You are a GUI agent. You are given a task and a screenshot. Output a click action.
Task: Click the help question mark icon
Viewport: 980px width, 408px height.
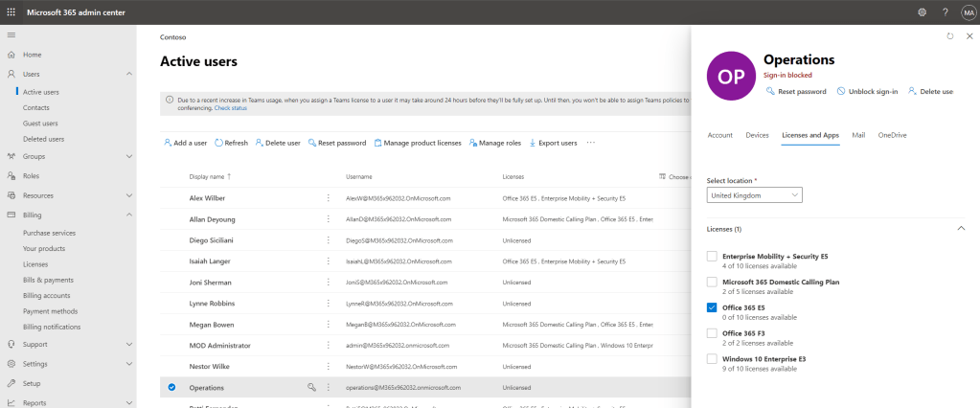click(945, 11)
